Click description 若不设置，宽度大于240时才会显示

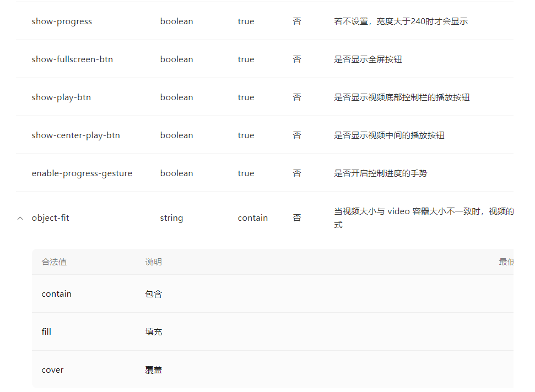[x=401, y=21]
